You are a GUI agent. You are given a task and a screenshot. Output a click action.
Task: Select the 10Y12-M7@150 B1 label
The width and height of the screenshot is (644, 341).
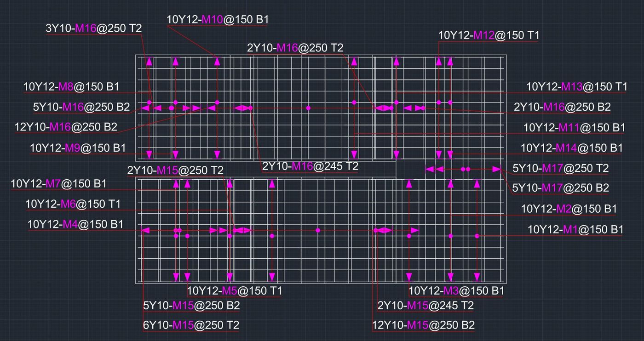(x=58, y=184)
